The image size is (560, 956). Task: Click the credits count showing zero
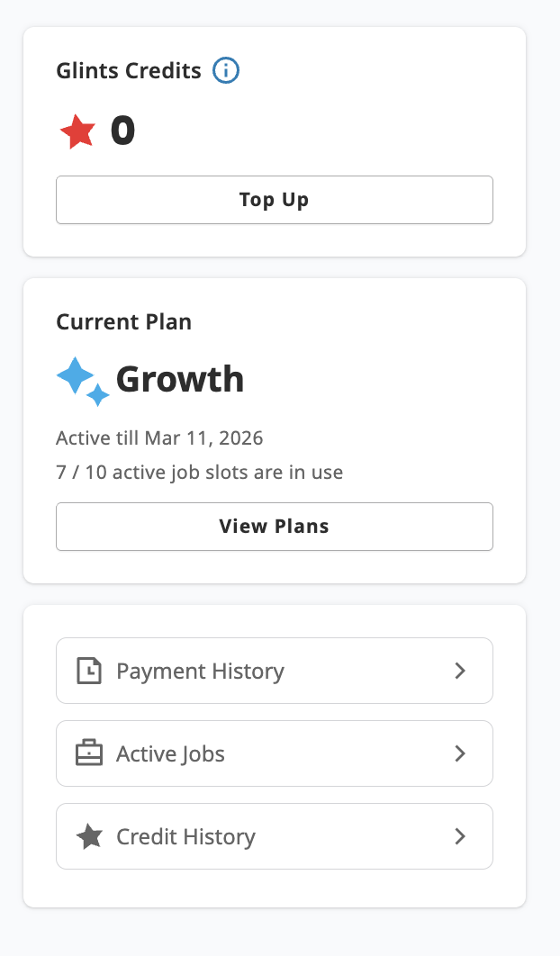pos(122,130)
